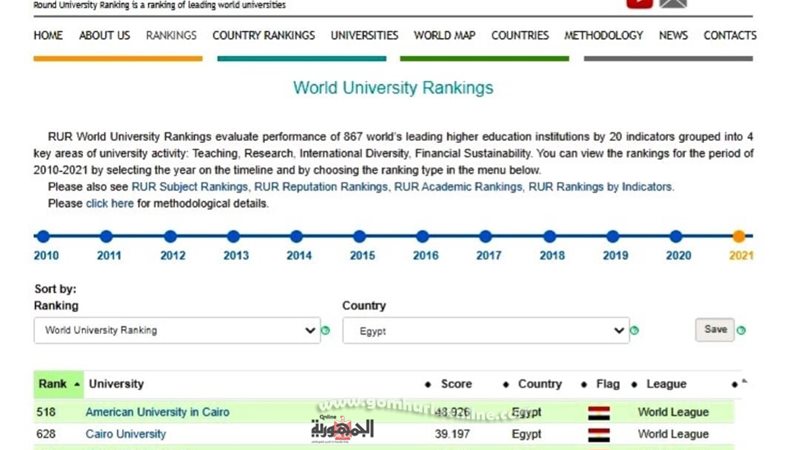
Task: Open the METHODOLOGY page
Action: pos(604,35)
